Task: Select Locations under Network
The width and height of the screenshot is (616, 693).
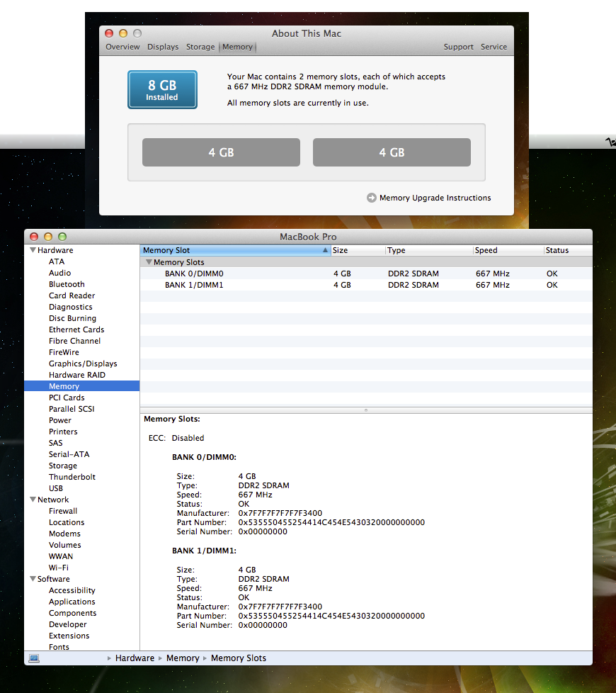Action: 67,522
